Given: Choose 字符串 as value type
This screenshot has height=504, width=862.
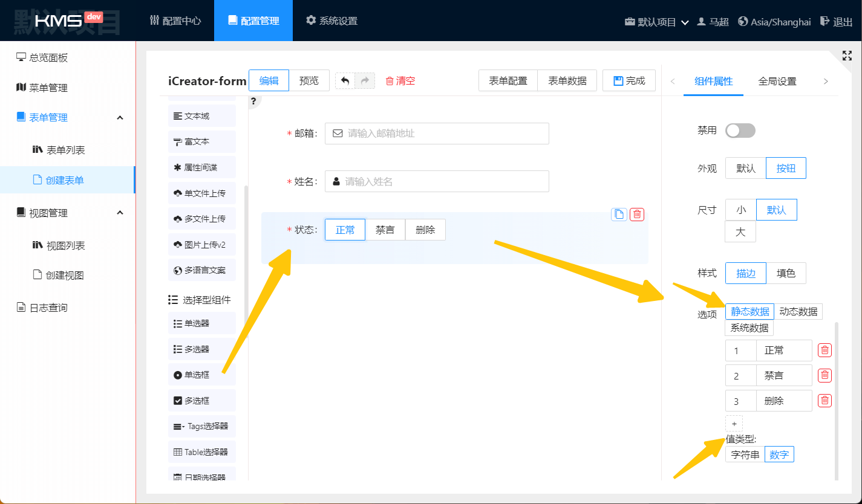Looking at the screenshot, I should tap(745, 454).
